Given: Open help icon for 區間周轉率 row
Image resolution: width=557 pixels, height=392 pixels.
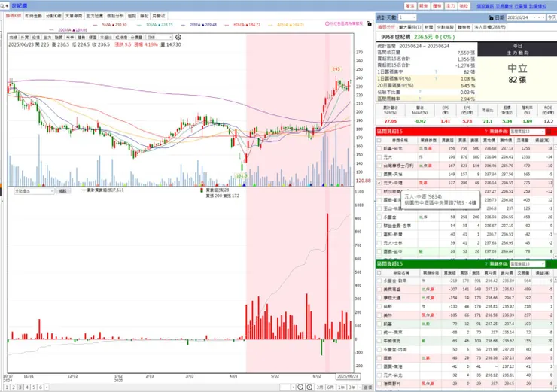Looking at the screenshot, I should click(419, 99).
